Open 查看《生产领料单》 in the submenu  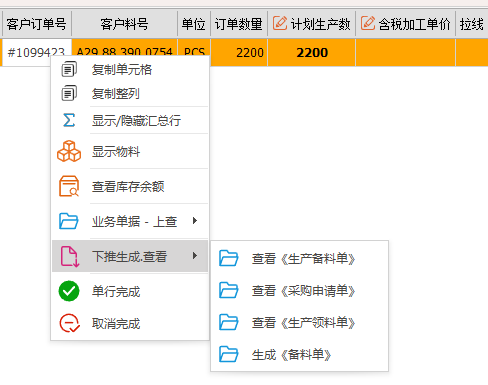click(x=299, y=322)
